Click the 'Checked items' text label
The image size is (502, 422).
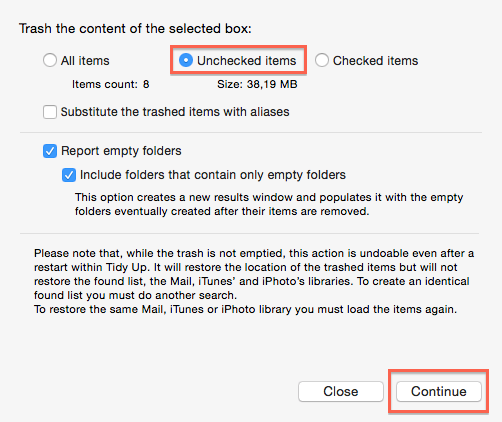coord(375,61)
